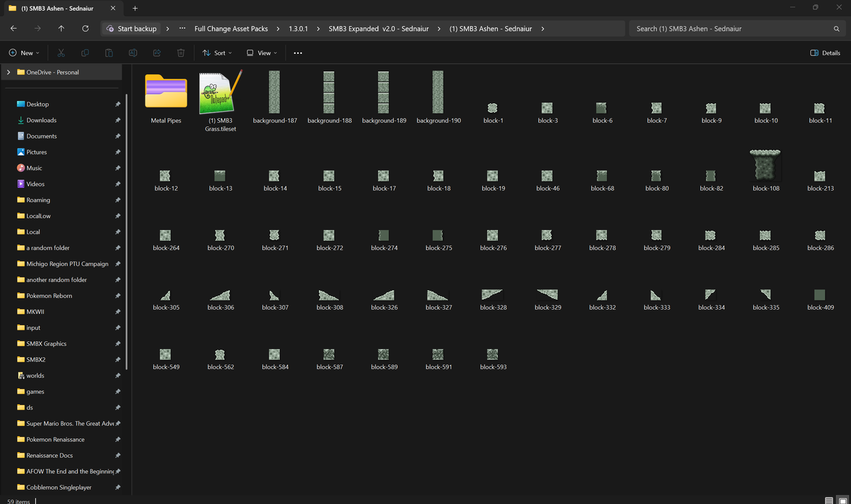Select the block-593 file

point(493,358)
